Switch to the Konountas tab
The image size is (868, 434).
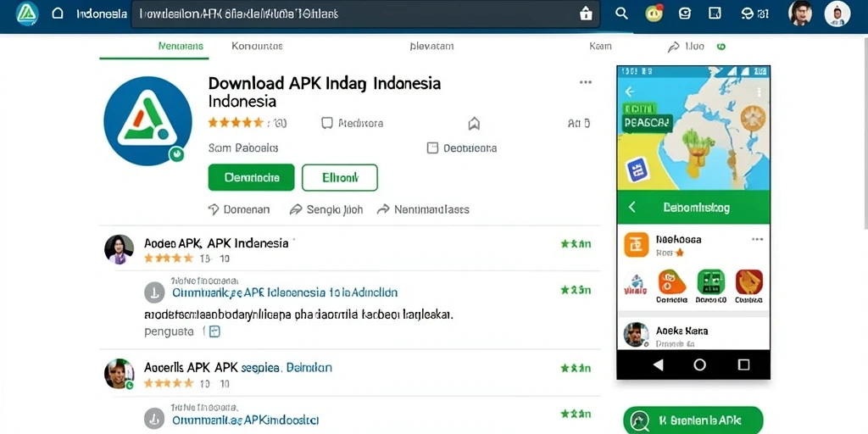(257, 46)
